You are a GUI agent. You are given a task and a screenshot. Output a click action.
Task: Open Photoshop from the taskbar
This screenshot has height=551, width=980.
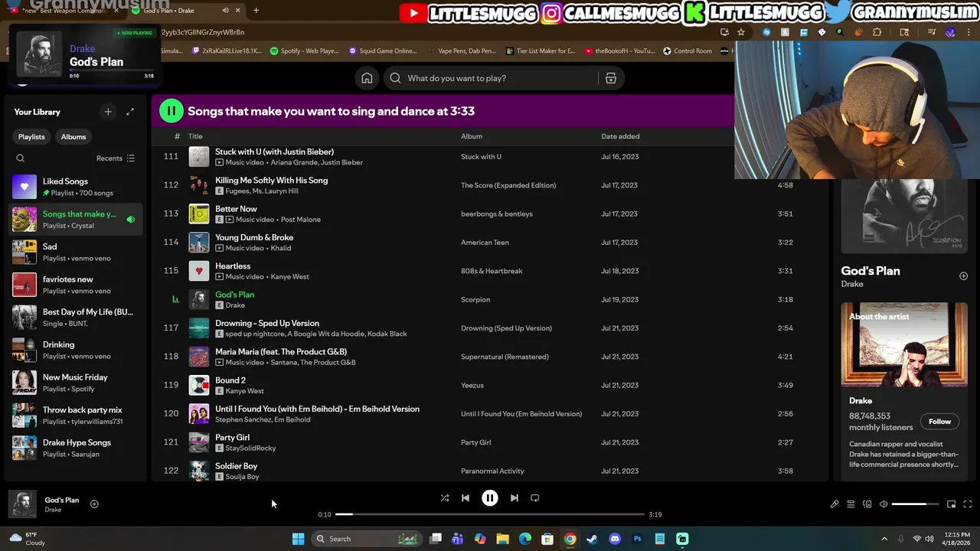(637, 539)
